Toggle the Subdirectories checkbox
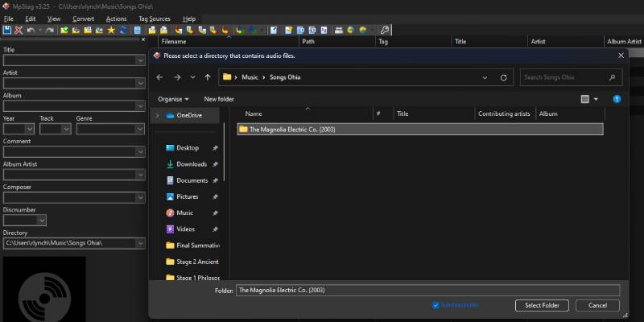The image size is (644, 322). click(436, 305)
